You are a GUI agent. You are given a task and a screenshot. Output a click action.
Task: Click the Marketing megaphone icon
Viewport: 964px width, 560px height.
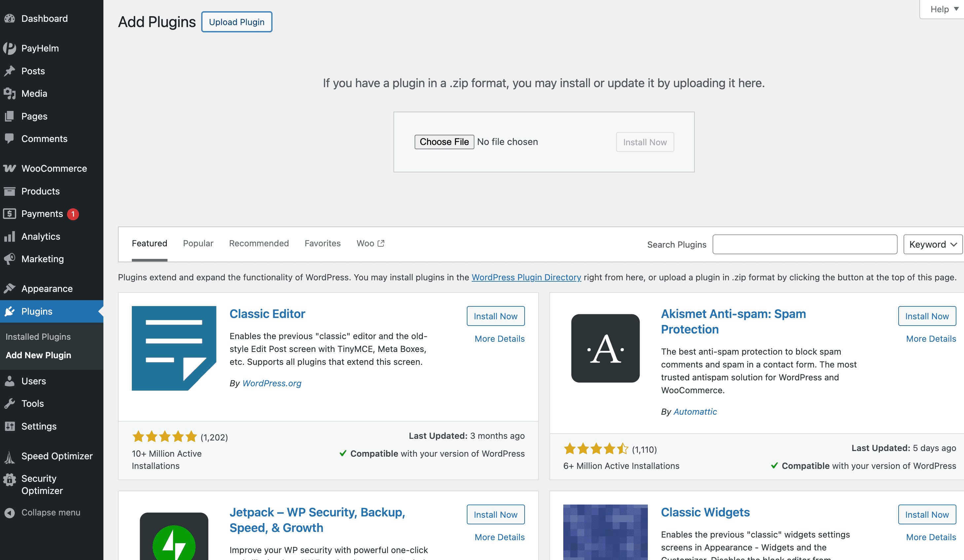coord(10,259)
